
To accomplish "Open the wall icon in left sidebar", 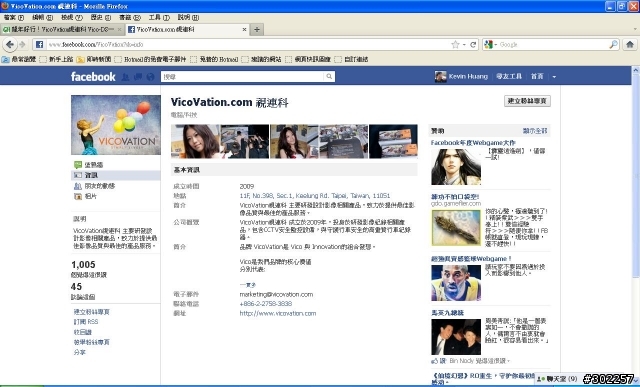I will 78,165.
